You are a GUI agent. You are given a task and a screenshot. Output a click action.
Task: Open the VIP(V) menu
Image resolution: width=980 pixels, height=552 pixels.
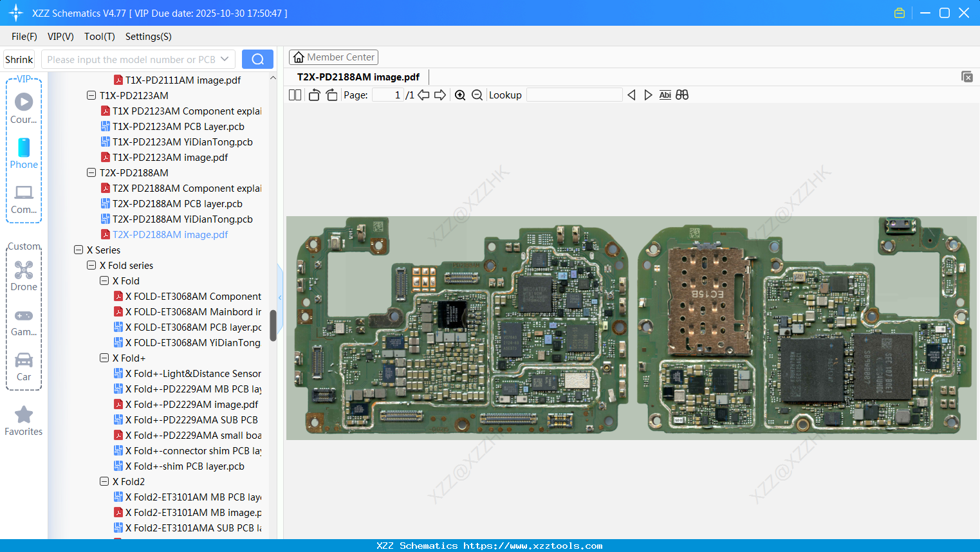[60, 37]
